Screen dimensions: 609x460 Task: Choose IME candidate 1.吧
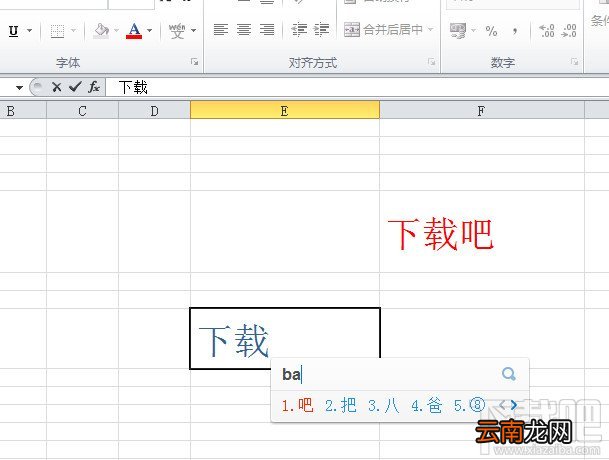coord(298,405)
